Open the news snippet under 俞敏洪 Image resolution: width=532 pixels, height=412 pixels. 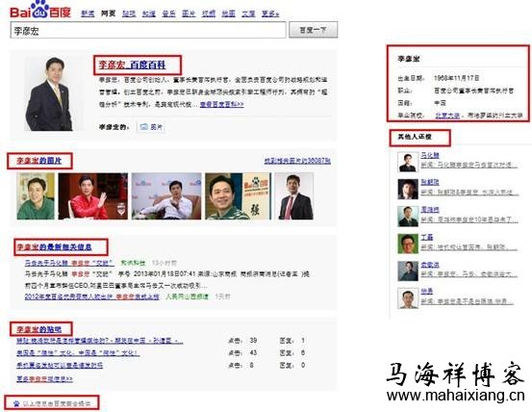469,274
